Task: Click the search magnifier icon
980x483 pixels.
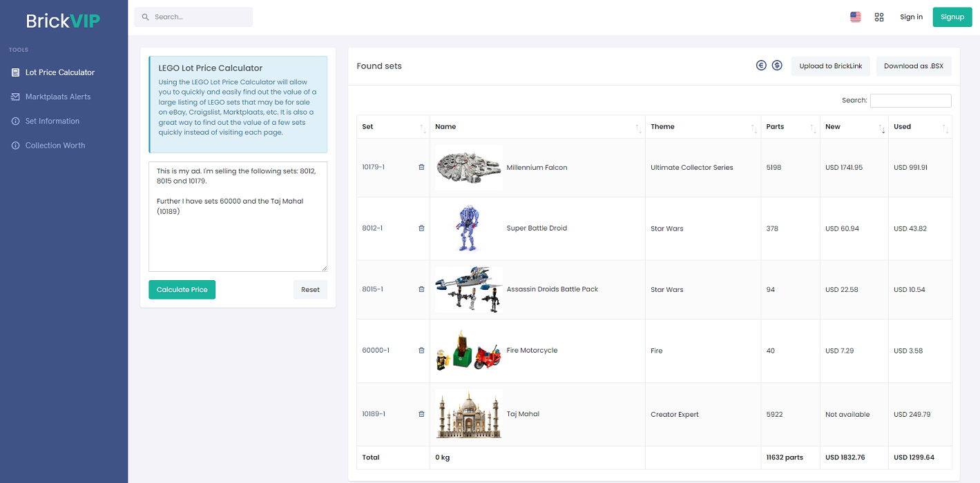Action: [145, 17]
